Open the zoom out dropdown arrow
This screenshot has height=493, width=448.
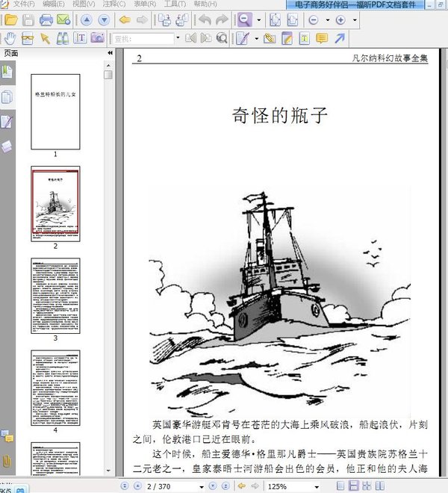pos(328,20)
